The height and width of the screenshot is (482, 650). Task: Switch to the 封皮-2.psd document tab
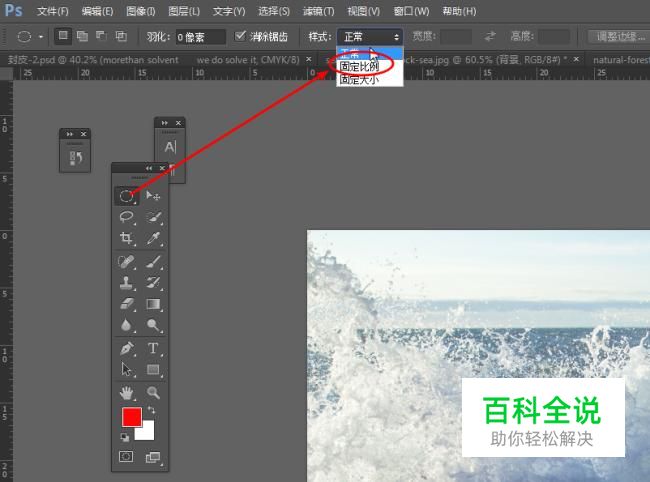click(154, 60)
